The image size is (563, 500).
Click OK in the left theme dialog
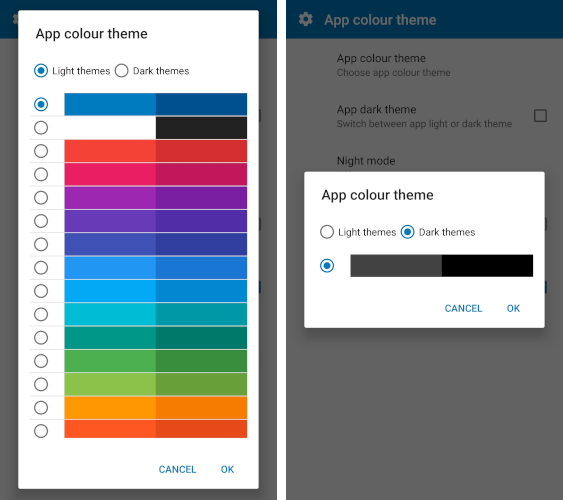pyautogui.click(x=227, y=469)
